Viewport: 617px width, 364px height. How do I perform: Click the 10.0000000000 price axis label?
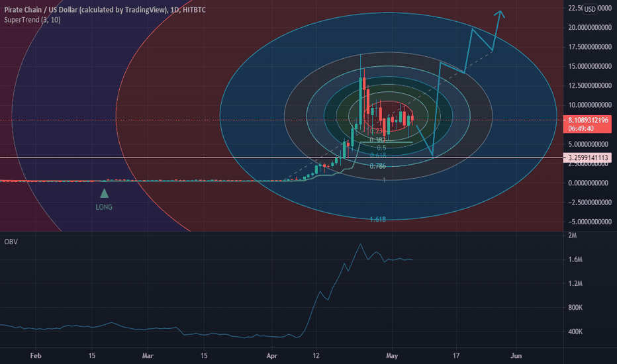pyautogui.click(x=590, y=105)
